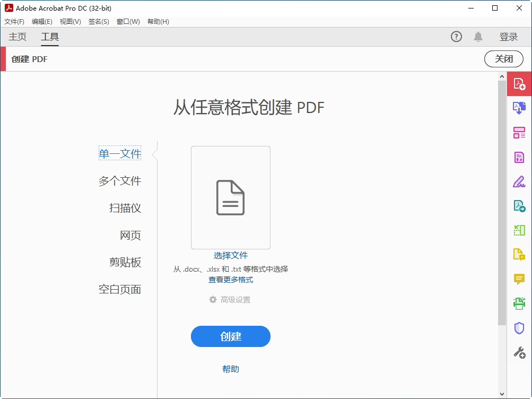The image size is (532, 399).
Task: Open the 帮助 menu
Action: tap(157, 21)
